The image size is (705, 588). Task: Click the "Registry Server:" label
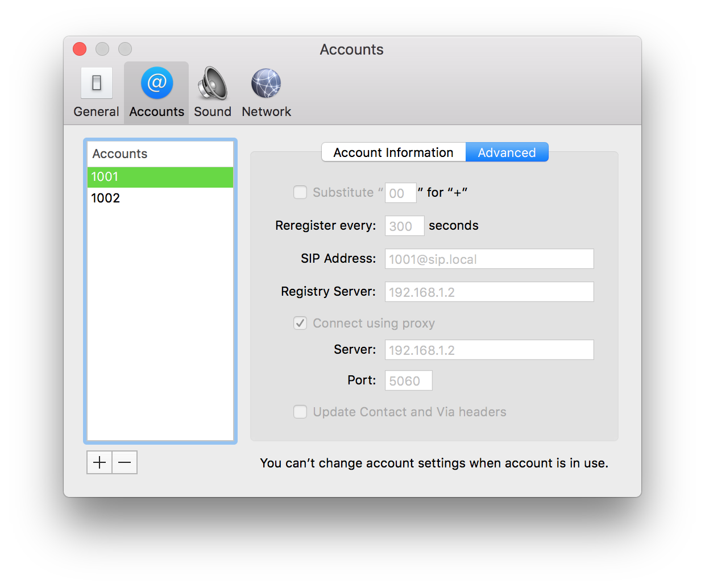point(329,292)
